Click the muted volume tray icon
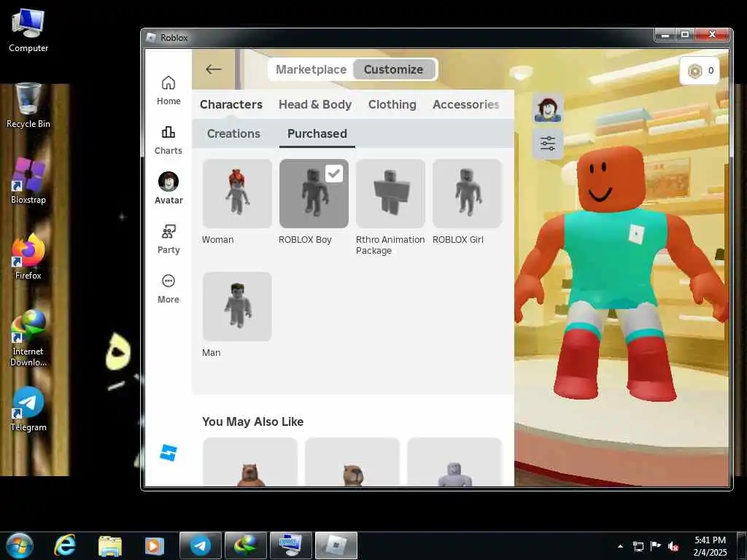Image resolution: width=747 pixels, height=560 pixels. (x=673, y=546)
